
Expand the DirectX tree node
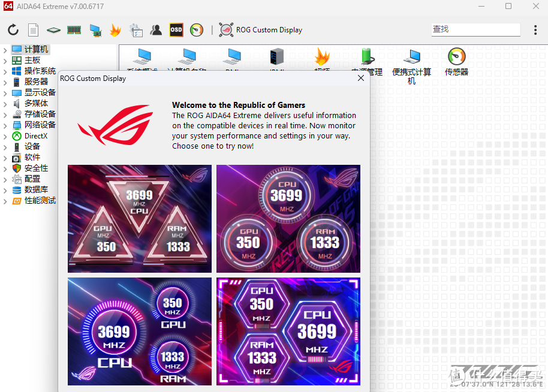click(5, 136)
